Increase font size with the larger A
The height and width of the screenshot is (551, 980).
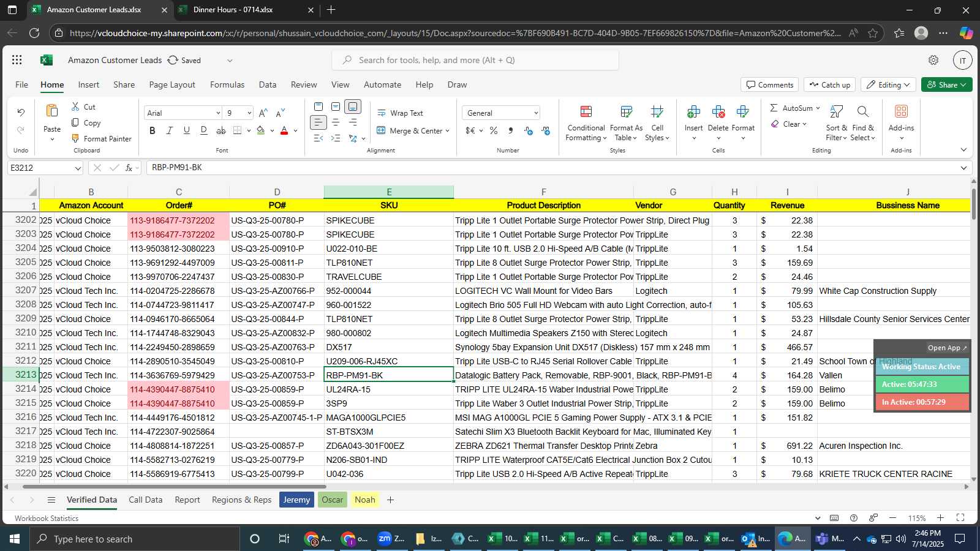click(x=263, y=113)
